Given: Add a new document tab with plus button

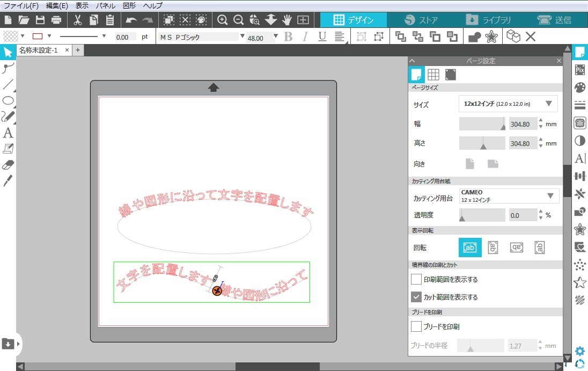Looking at the screenshot, I should click(x=77, y=50).
